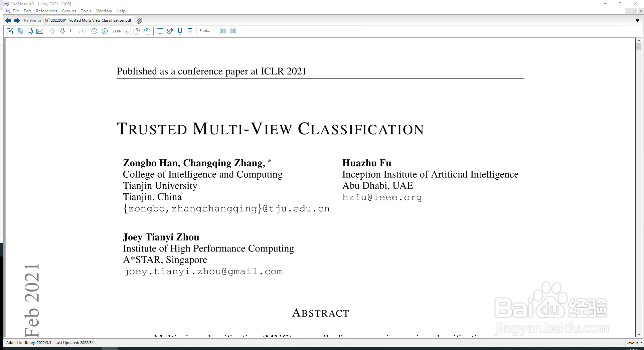Go back to the previous reference arrow
This screenshot has width=644, height=350.
click(x=8, y=21)
